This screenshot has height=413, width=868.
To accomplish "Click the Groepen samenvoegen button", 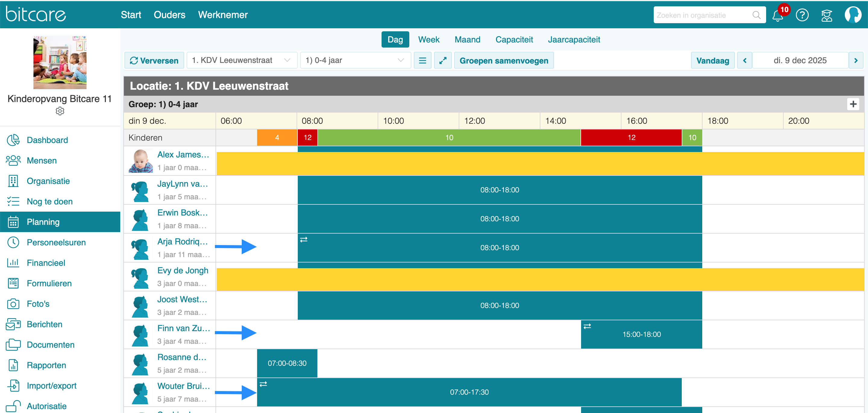I will [503, 61].
